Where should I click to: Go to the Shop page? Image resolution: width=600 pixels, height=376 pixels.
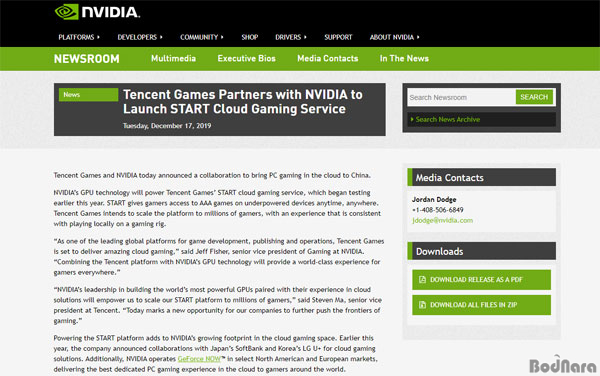click(249, 37)
